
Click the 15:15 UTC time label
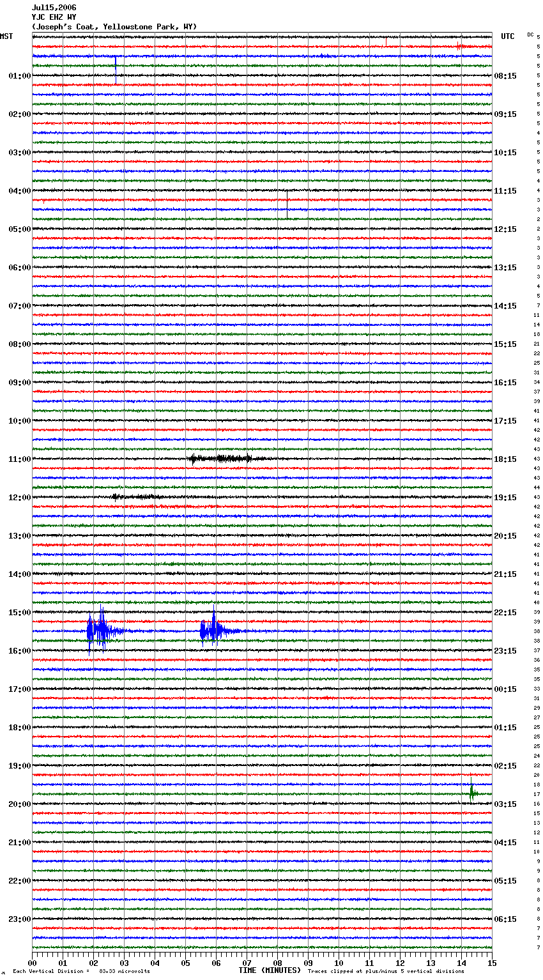tap(505, 344)
